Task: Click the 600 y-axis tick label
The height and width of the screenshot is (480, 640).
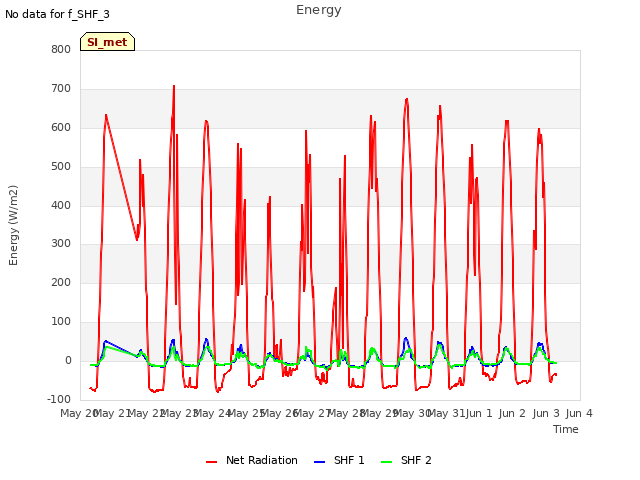Action: point(61,128)
